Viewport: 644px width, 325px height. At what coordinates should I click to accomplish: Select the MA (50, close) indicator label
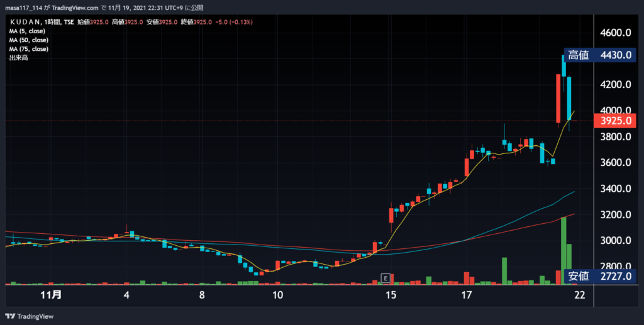point(29,40)
